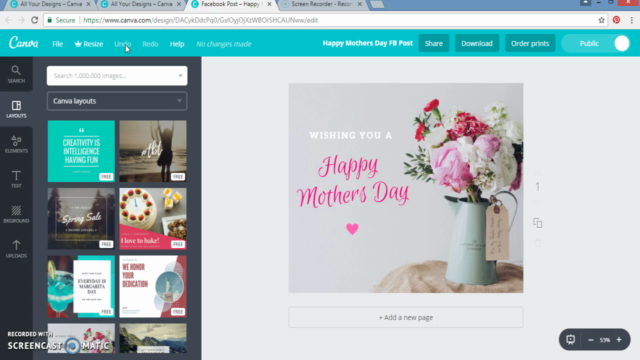
Task: Click the zoom percentage value
Action: click(x=604, y=340)
